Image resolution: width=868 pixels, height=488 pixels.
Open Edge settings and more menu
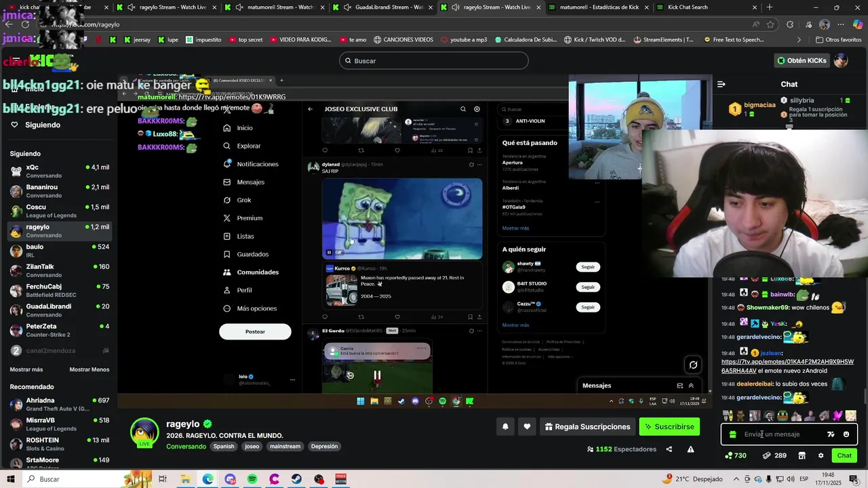841,24
